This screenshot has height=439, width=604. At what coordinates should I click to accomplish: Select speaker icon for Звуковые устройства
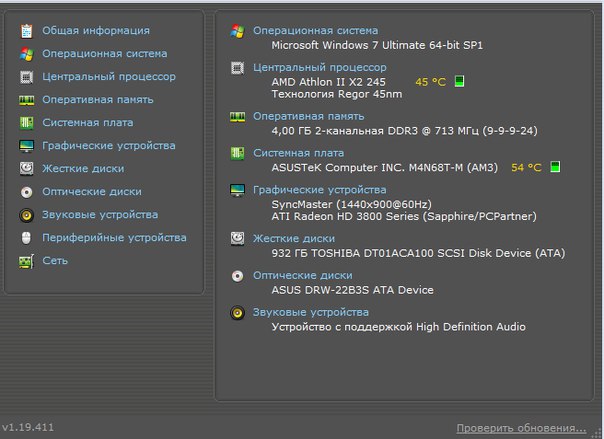pos(26,215)
